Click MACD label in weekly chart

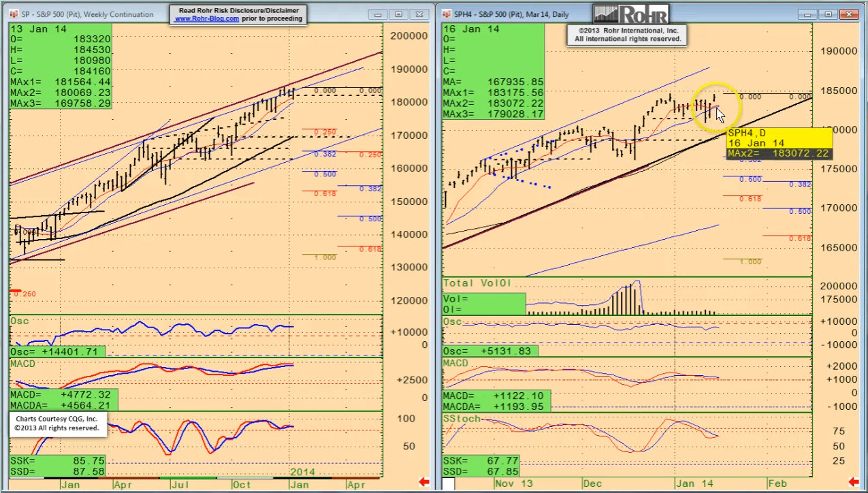22,364
